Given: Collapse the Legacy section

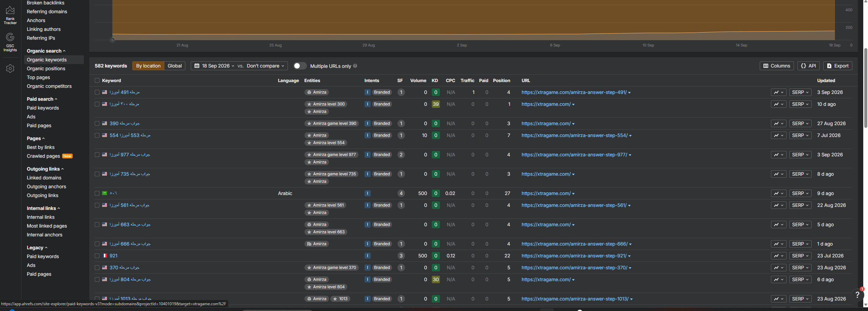Looking at the screenshot, I should [37, 248].
